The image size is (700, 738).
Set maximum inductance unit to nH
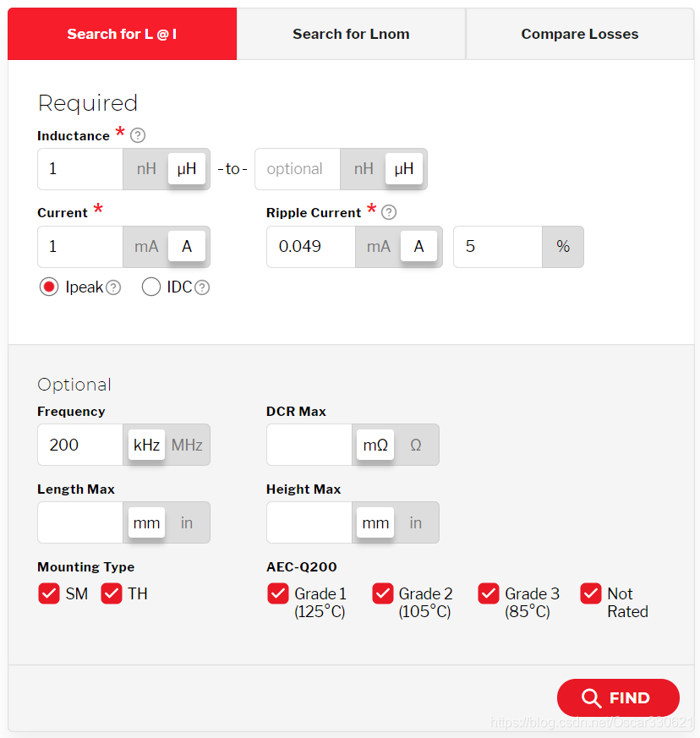coord(364,169)
